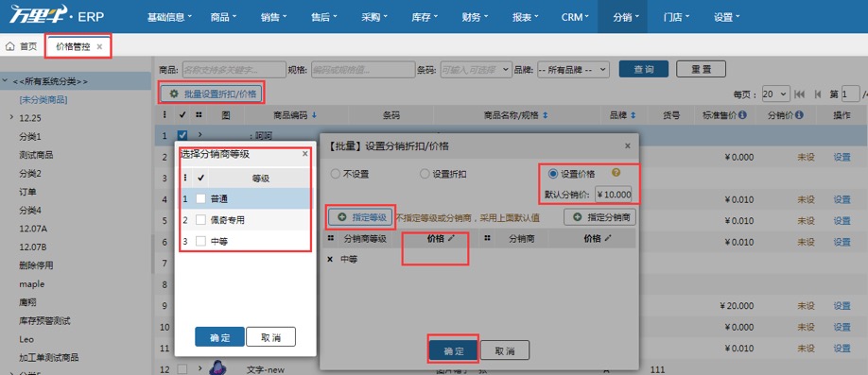Open the 采购 menu
Image resolution: width=868 pixels, height=375 pixels.
click(374, 17)
